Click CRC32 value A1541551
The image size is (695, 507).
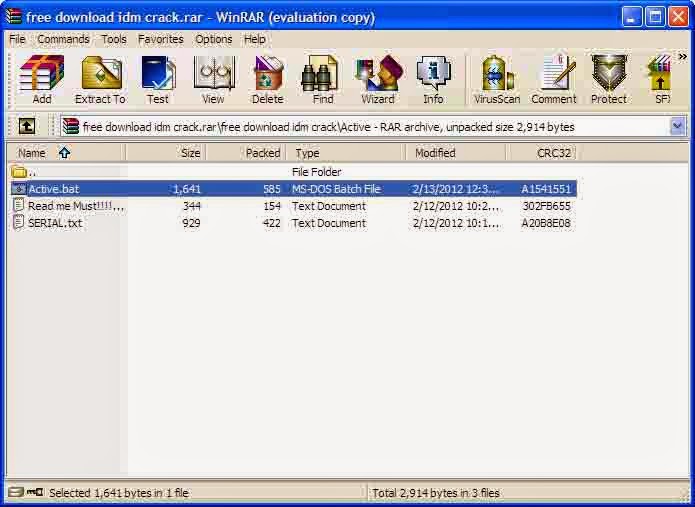click(x=546, y=189)
